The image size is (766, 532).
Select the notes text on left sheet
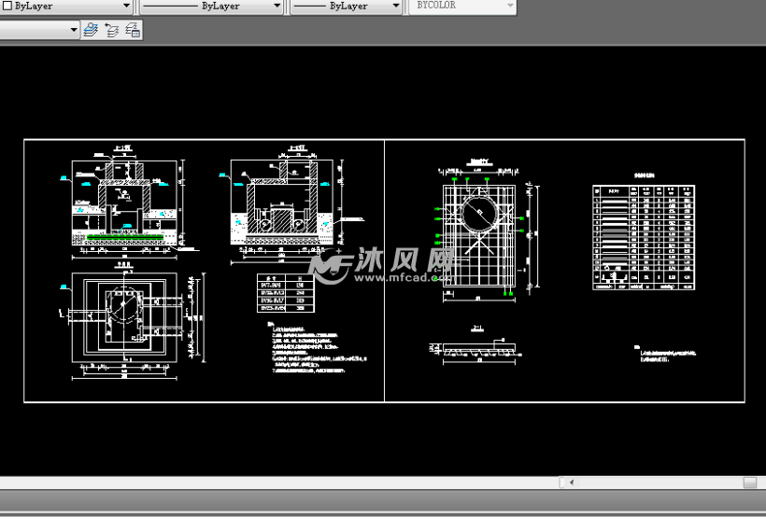(313, 350)
